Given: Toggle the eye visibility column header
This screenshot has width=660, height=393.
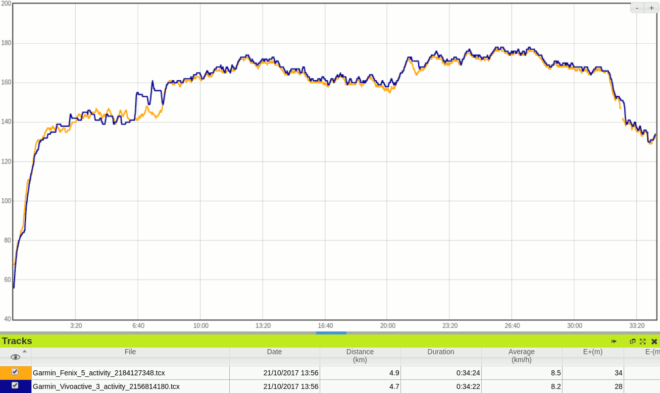Looking at the screenshot, I should [x=15, y=357].
